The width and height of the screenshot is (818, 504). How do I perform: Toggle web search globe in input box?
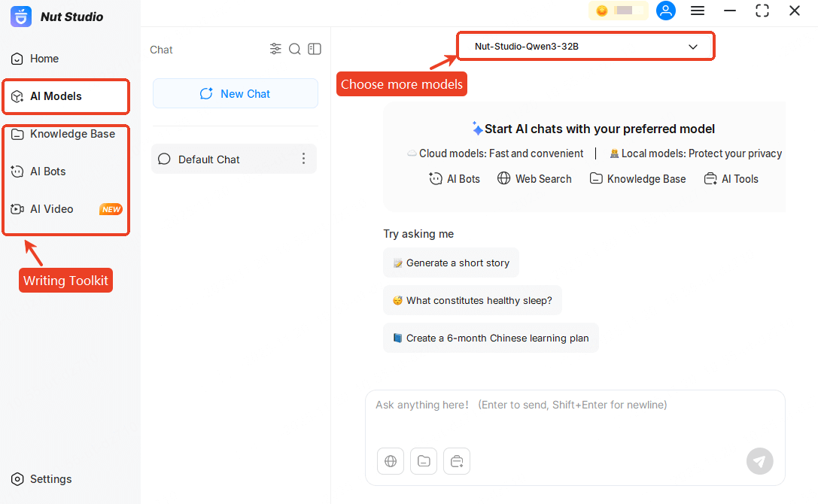point(391,461)
